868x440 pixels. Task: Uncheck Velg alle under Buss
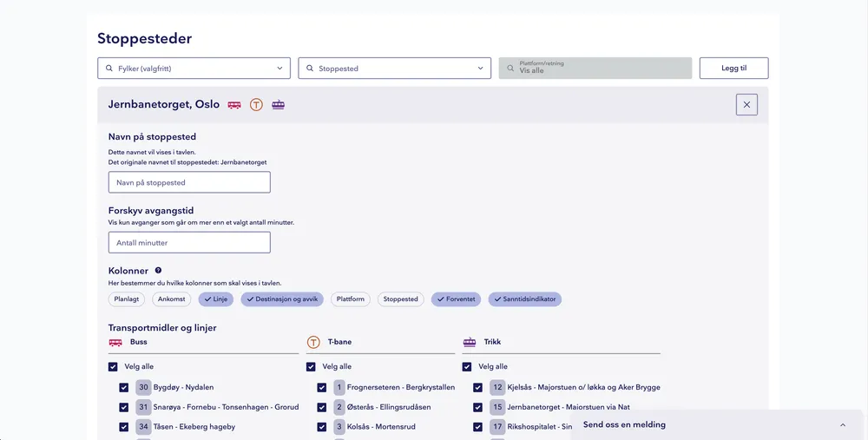coord(114,367)
